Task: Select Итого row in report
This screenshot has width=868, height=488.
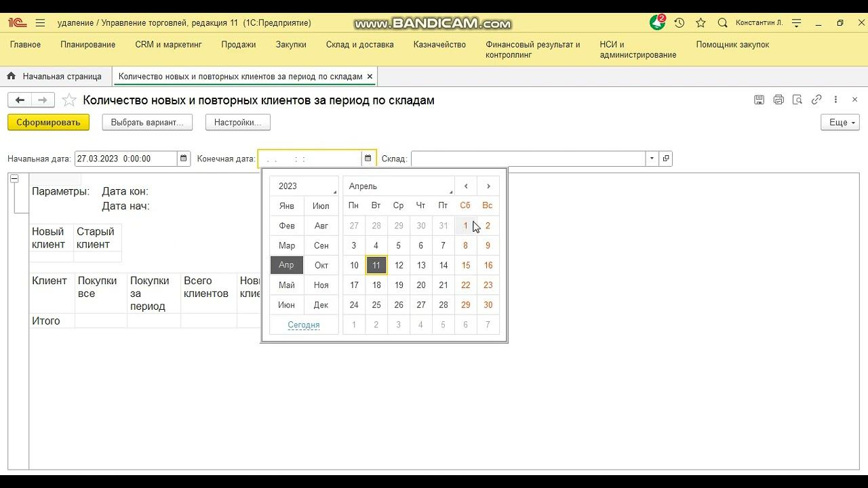Action: tap(46, 321)
